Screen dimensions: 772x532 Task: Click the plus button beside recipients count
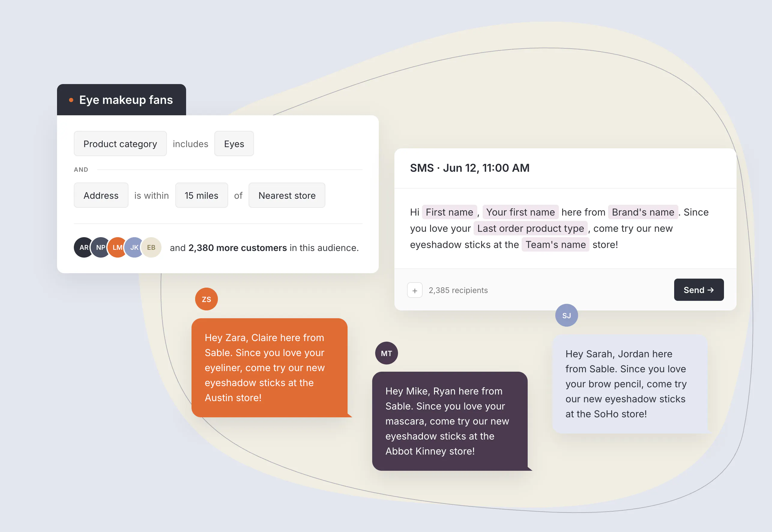[415, 290]
